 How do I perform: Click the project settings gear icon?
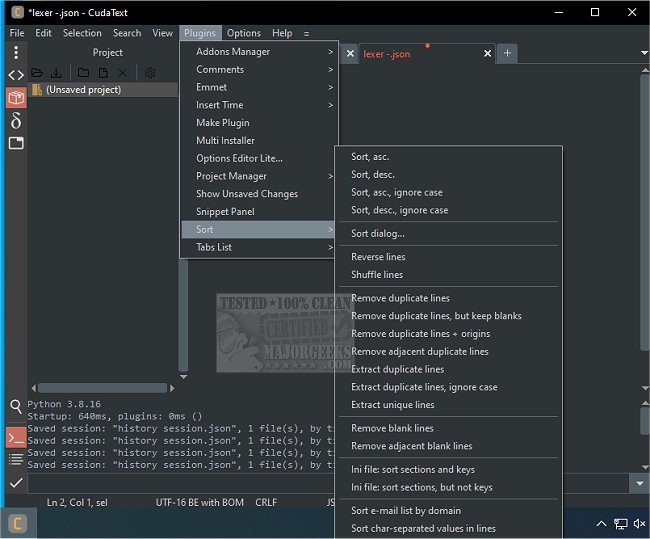(150, 73)
